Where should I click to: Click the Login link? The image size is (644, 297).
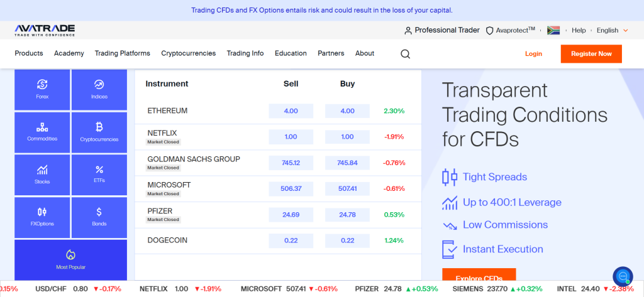pyautogui.click(x=533, y=54)
